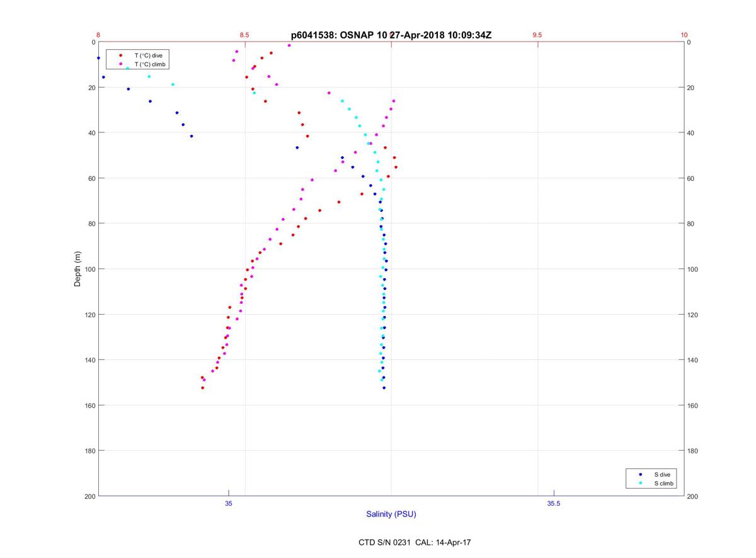
Task: Click the blue '35.5' salinity tick label
Action: coord(554,503)
